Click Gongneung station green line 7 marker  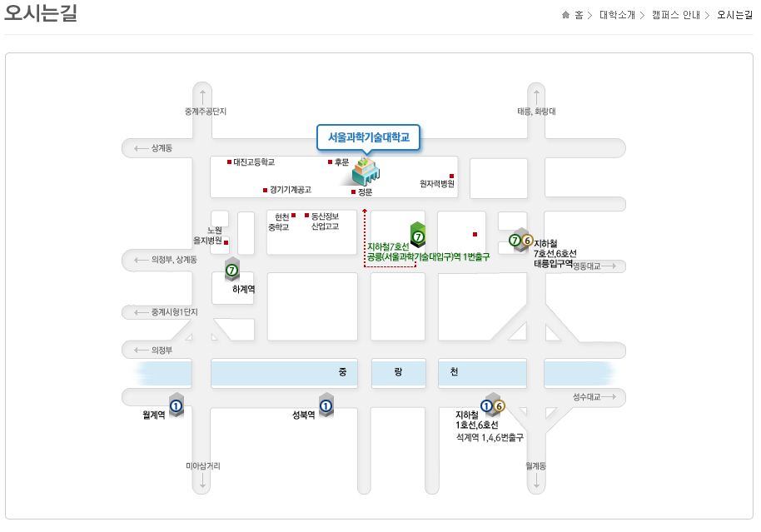pos(419,236)
